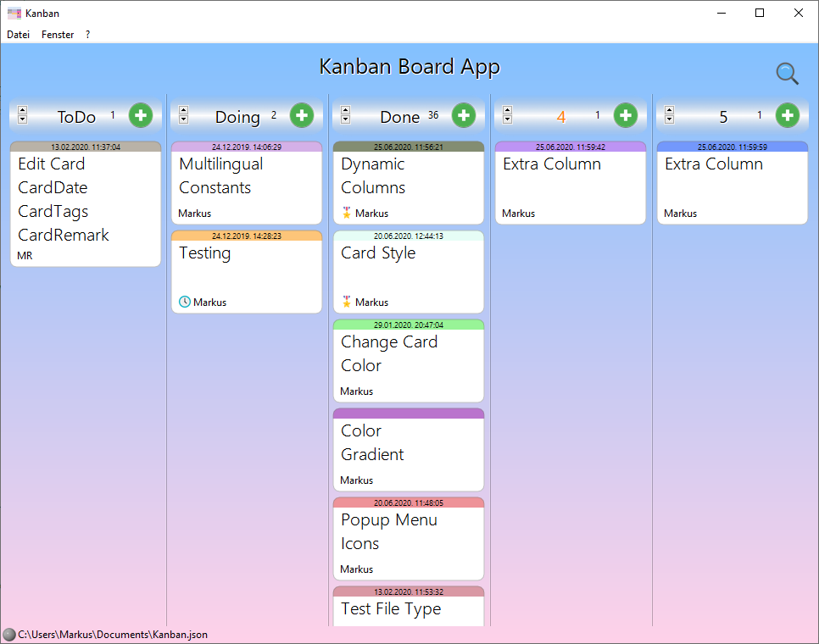Add a card to column 5 via plus icon
The image size is (819, 644).
click(x=788, y=116)
